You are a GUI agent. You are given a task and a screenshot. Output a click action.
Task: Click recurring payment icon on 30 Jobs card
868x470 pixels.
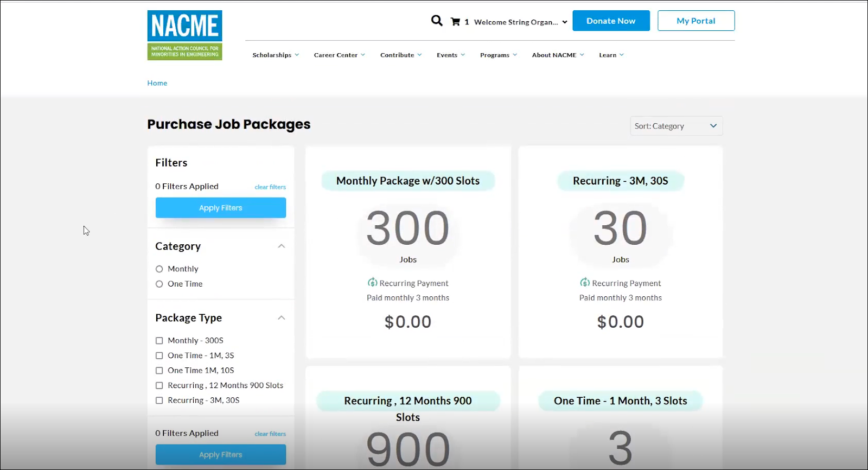coord(585,283)
